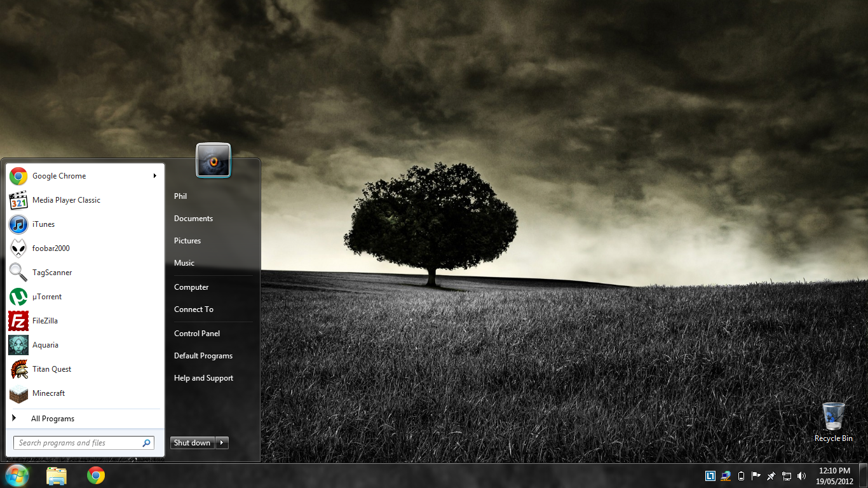This screenshot has width=868, height=488.
Task: Click the foobar2000 alien icon
Action: pyautogui.click(x=18, y=248)
